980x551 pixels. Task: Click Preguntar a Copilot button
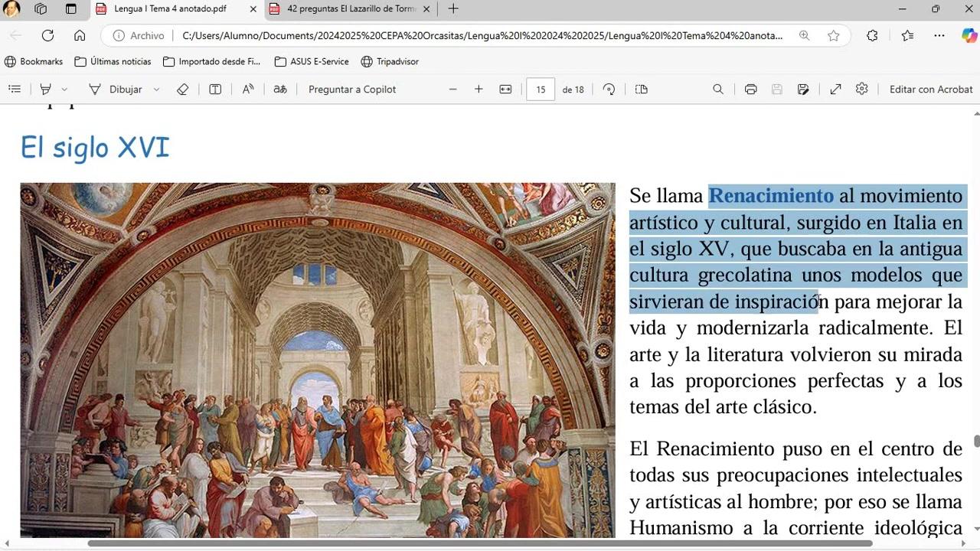[x=352, y=90]
